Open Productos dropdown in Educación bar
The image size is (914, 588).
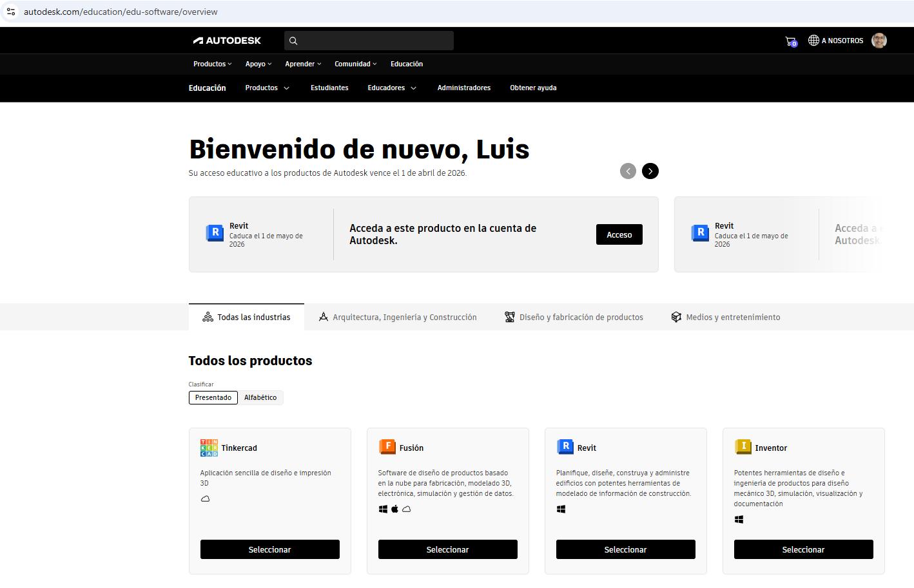pyautogui.click(x=267, y=88)
